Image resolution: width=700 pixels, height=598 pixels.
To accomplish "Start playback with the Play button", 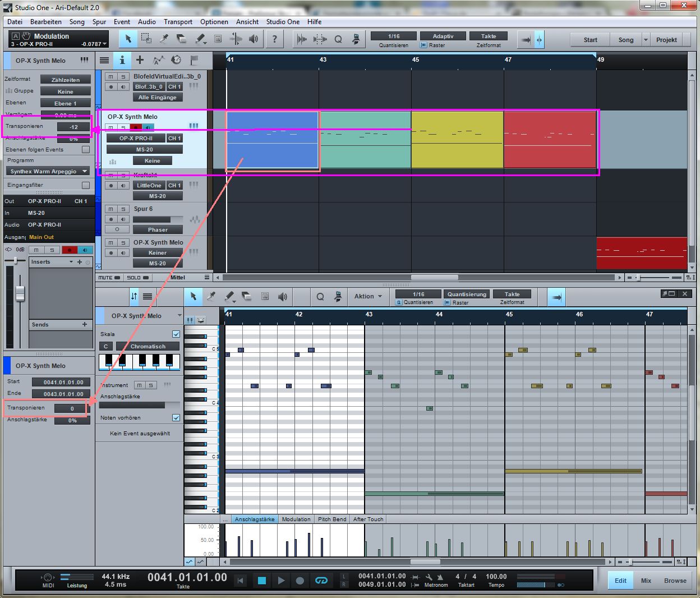I will pyautogui.click(x=281, y=581).
